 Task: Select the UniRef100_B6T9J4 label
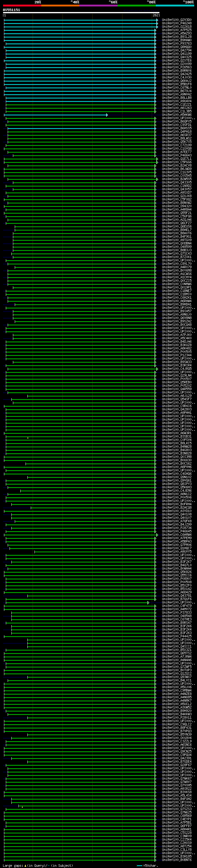point(177,91)
